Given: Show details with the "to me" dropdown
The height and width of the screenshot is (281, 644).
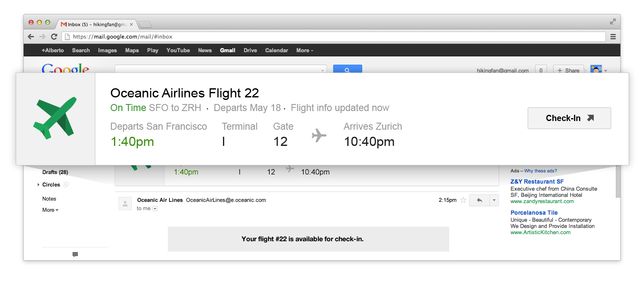Looking at the screenshot, I should (x=155, y=208).
